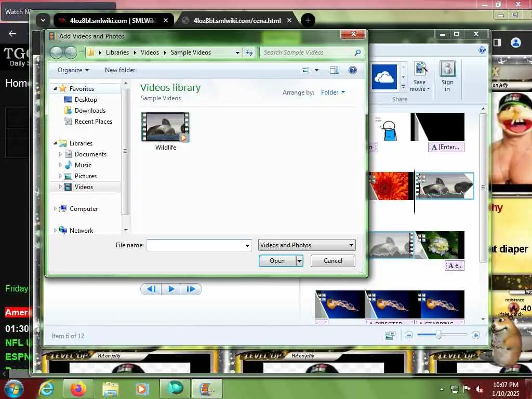The height and width of the screenshot is (399, 532).
Task: Expand the Computer tree node
Action: 55,209
